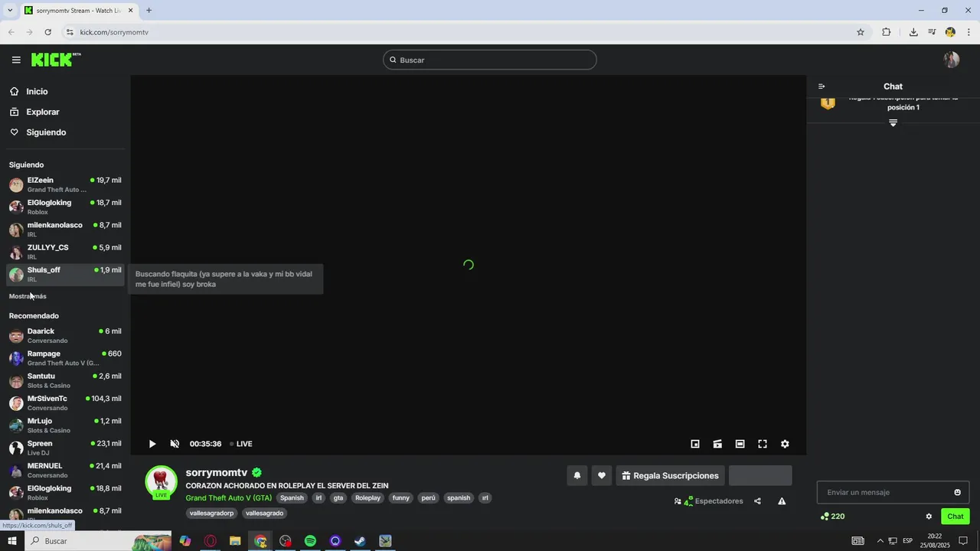Screen dimensions: 980x551
Task: Click the Spanish tag
Action: pyautogui.click(x=292, y=497)
